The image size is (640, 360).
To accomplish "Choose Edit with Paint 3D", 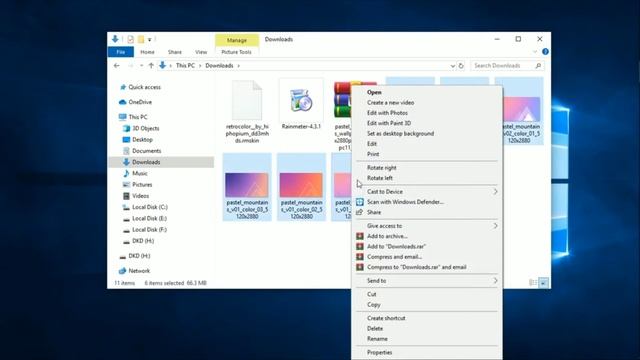I will pos(427,123).
